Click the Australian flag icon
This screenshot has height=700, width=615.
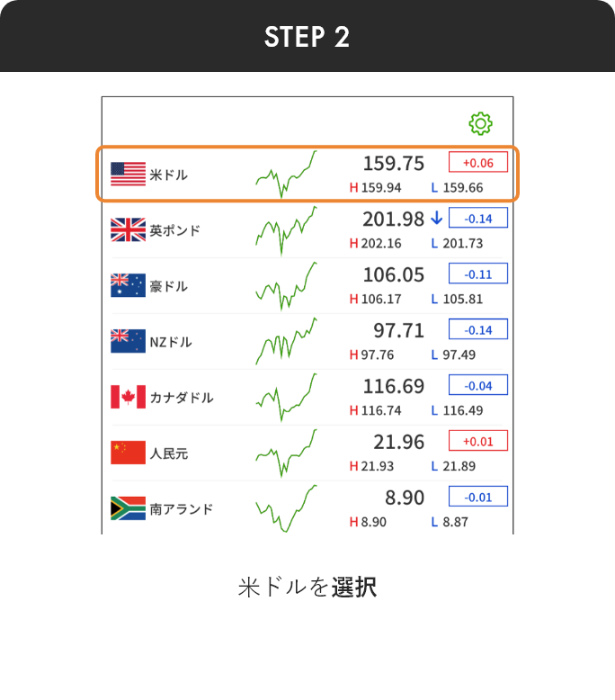pos(128,285)
